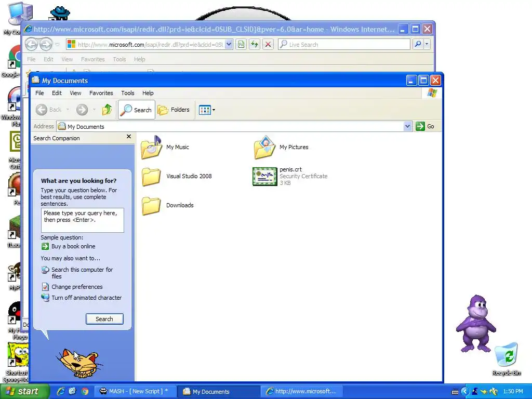Viewport: 532px width, 399px height.
Task: Click the keyboard icon in system tray
Action: (x=455, y=392)
